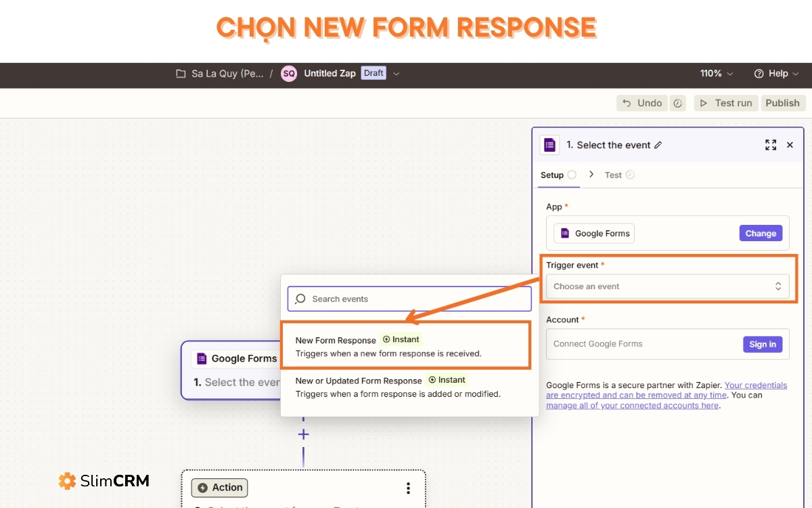The image size is (812, 508).
Task: Expand the panel with the fullscreen arrows icon
Action: point(771,145)
